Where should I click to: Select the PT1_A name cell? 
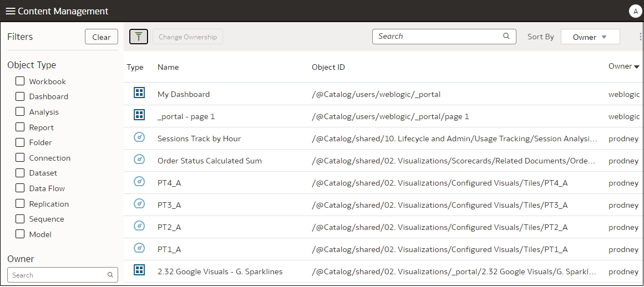[169, 249]
